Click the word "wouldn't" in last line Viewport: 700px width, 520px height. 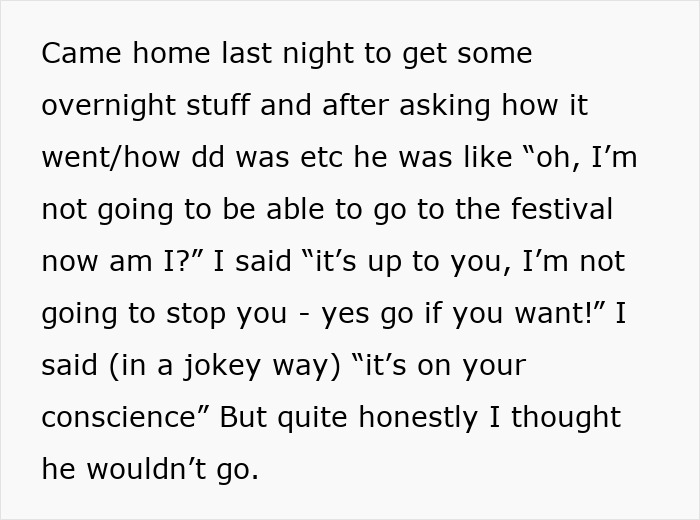(x=146, y=470)
